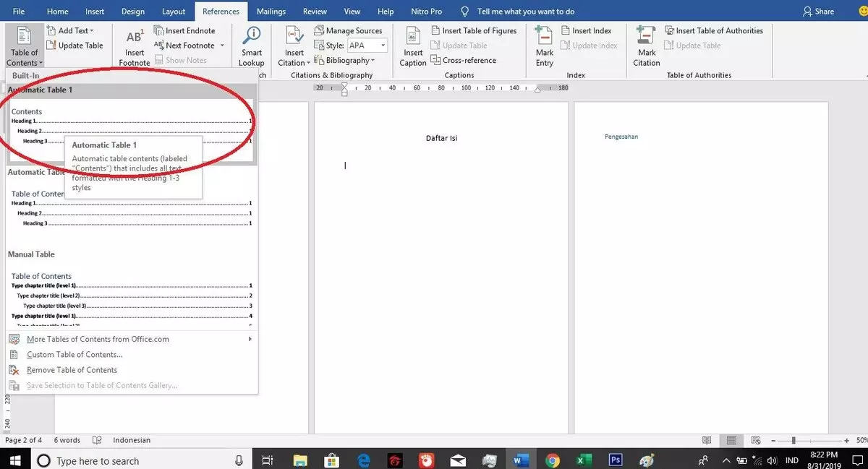The height and width of the screenshot is (469, 868).
Task: Select the Manual Table thumbnail
Action: click(130, 296)
